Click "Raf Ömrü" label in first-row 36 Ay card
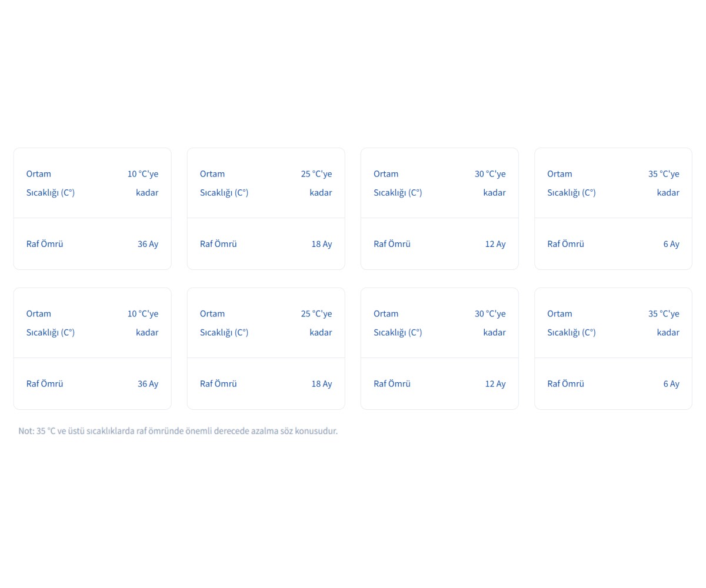This screenshot has height=588, width=706. [45, 244]
